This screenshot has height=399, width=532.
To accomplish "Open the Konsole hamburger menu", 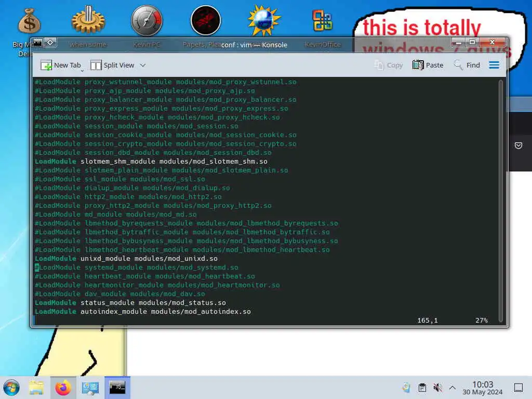I will 494,65.
